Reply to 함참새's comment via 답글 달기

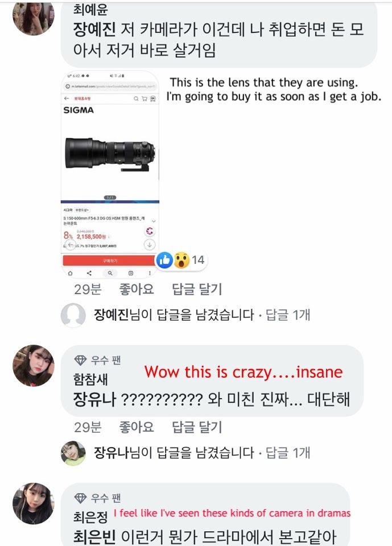pyautogui.click(x=197, y=427)
